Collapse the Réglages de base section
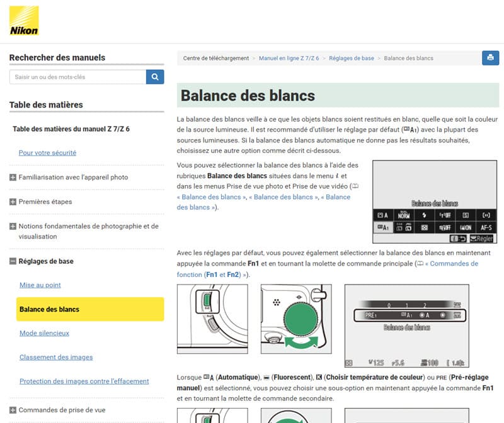The width and height of the screenshot is (504, 423). pos(13,261)
